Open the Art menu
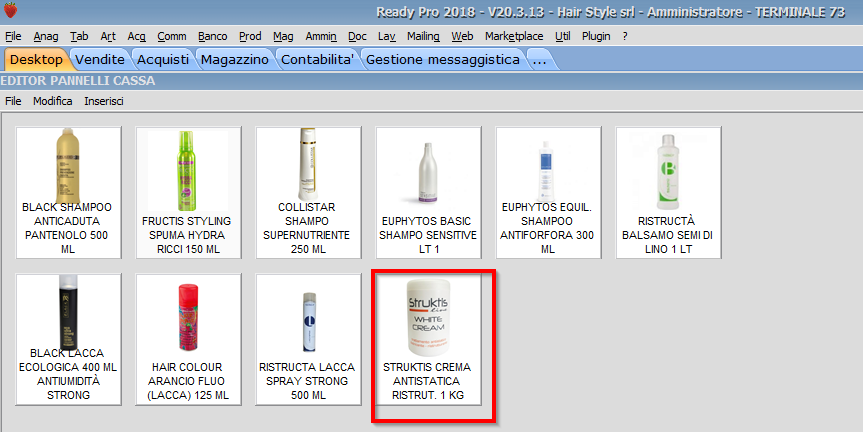This screenshot has height=432, width=863. (x=108, y=36)
